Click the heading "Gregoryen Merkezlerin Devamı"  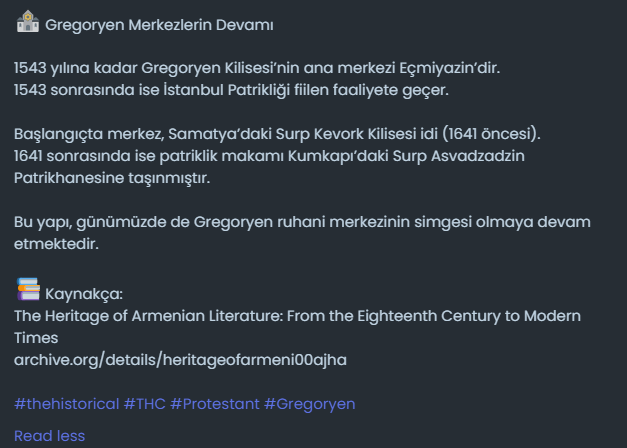(x=159, y=24)
